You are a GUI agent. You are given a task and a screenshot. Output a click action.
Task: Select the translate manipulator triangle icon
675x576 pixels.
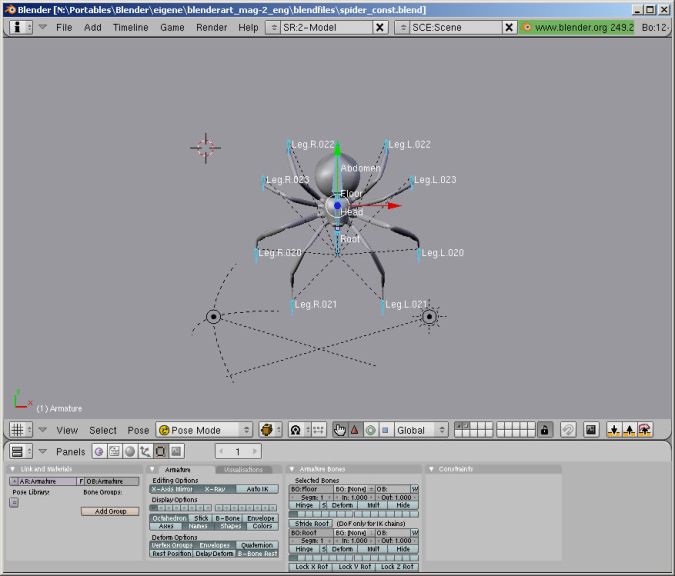[355, 430]
